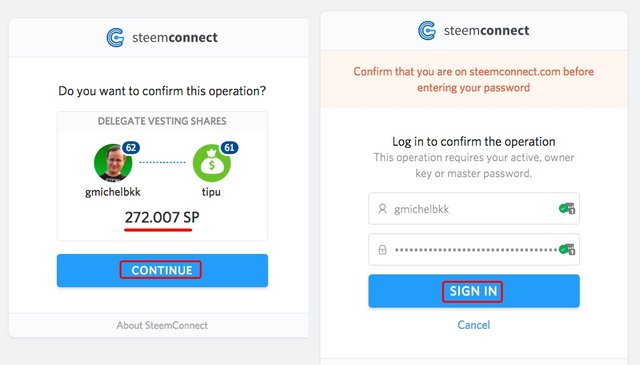Click the reputation badge 61

[x=229, y=148]
